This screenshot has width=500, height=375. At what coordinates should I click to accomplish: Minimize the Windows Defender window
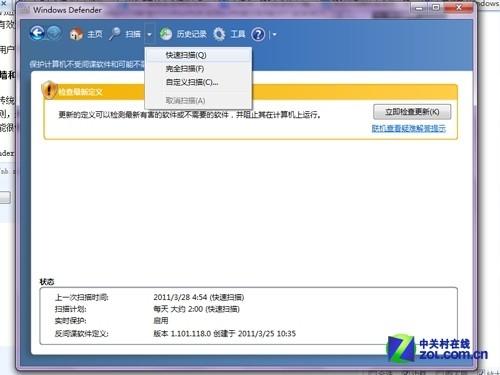(419, 8)
